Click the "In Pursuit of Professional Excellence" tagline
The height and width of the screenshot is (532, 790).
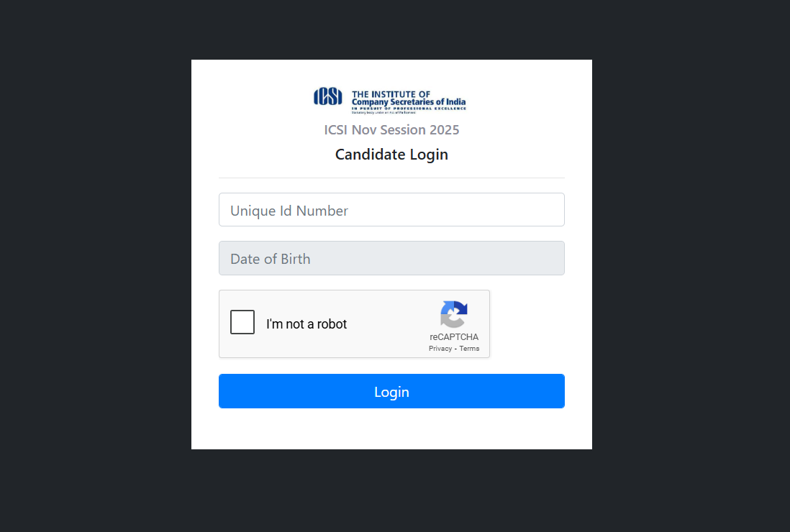tap(408, 109)
